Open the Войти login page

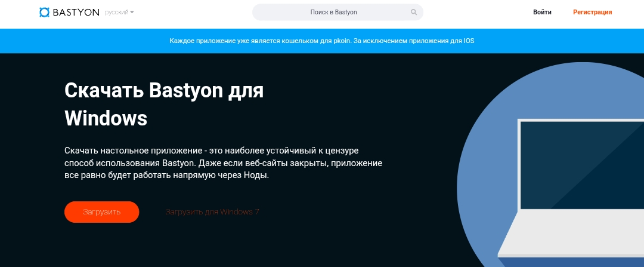[x=542, y=12]
